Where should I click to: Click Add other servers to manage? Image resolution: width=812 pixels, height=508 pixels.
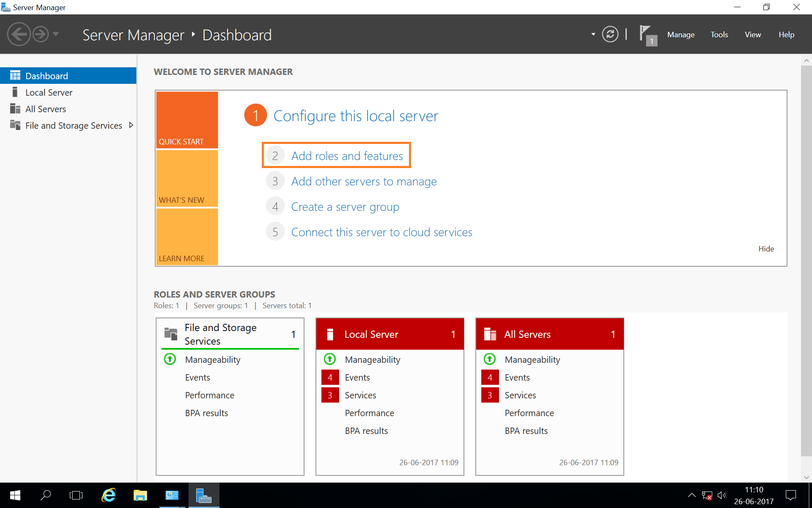point(364,181)
